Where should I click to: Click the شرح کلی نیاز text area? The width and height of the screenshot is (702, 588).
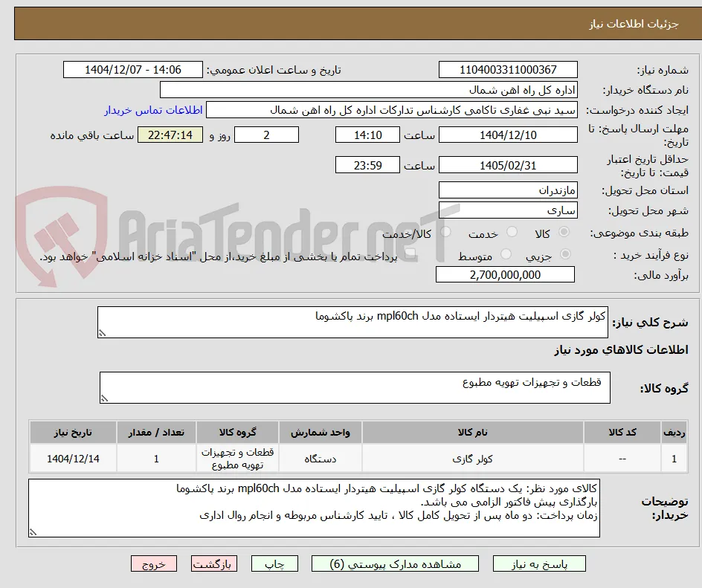(x=352, y=322)
